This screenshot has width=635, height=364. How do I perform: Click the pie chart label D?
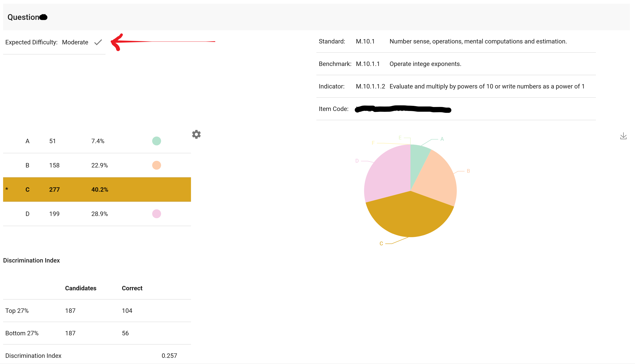[x=357, y=161]
